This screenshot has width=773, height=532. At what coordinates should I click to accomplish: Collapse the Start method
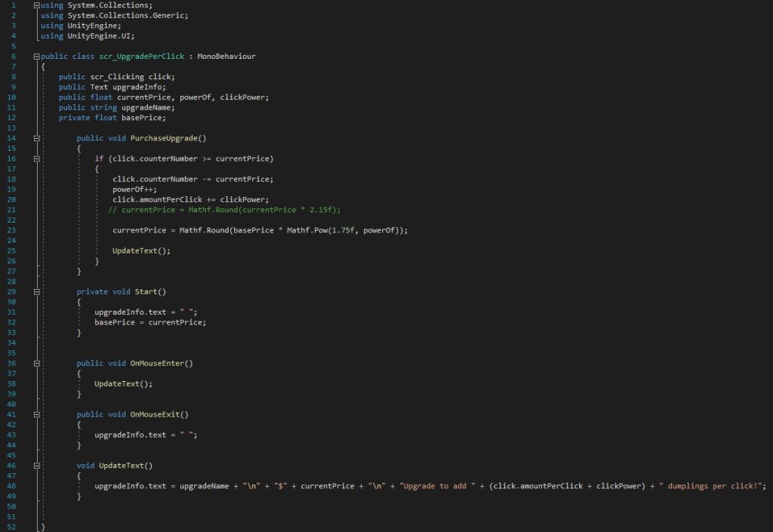pyautogui.click(x=36, y=291)
